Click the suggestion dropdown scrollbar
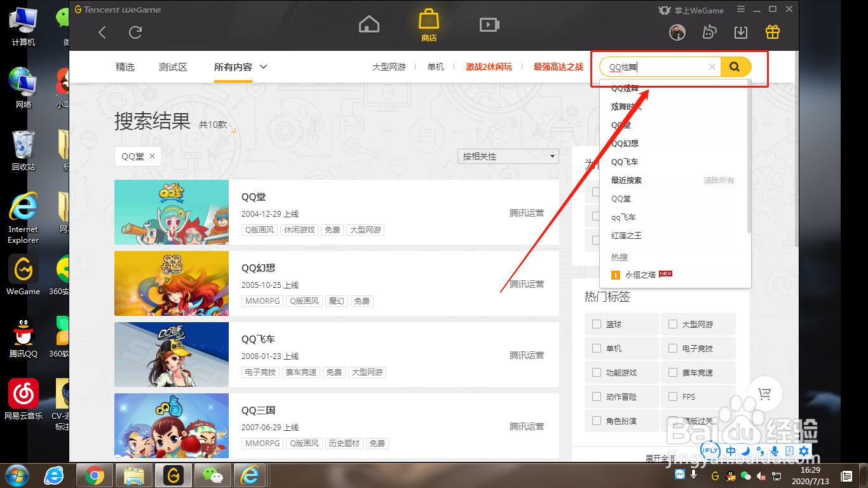868x488 pixels. [749, 156]
